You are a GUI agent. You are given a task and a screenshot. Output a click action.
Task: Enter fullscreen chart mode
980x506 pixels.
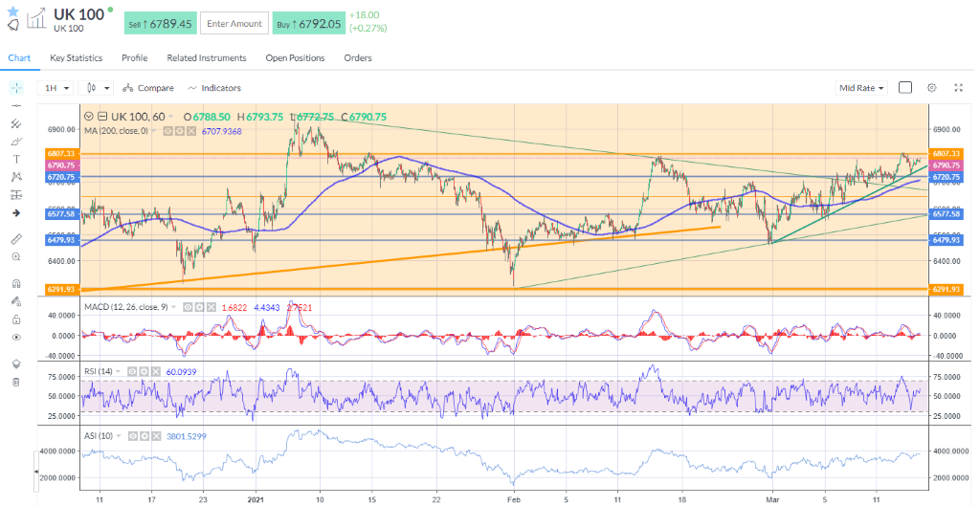click(x=958, y=88)
